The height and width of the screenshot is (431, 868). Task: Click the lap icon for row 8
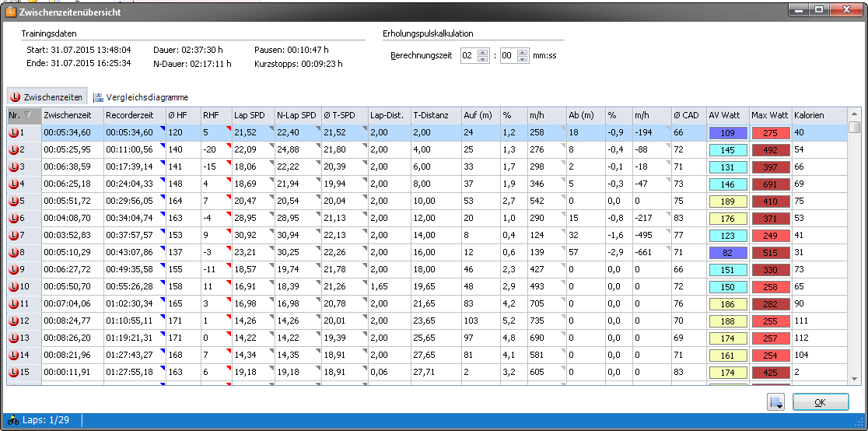coord(14,253)
